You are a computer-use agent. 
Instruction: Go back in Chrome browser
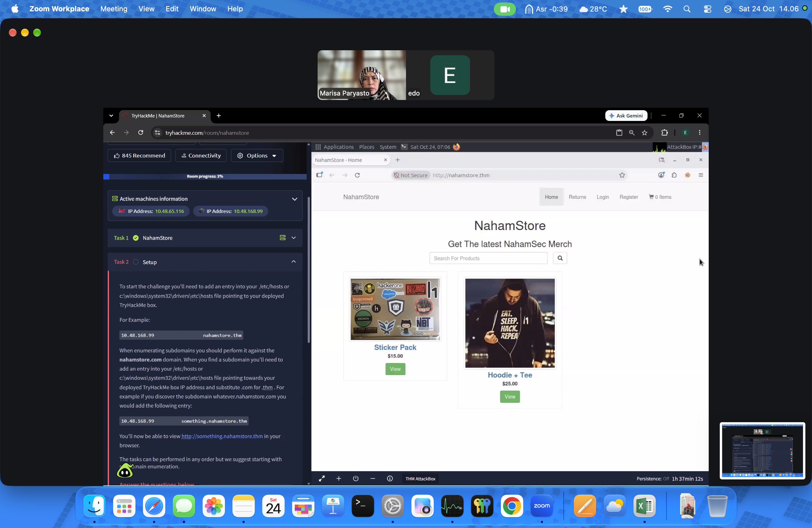(112, 132)
